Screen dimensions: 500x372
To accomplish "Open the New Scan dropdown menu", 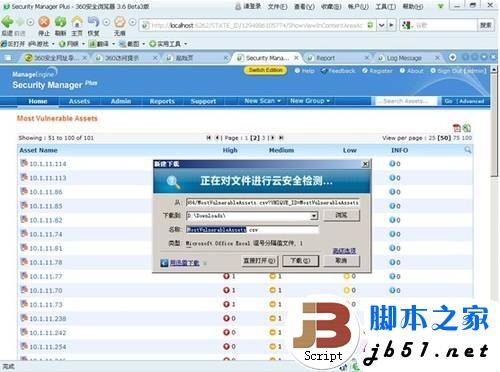I will tap(262, 101).
